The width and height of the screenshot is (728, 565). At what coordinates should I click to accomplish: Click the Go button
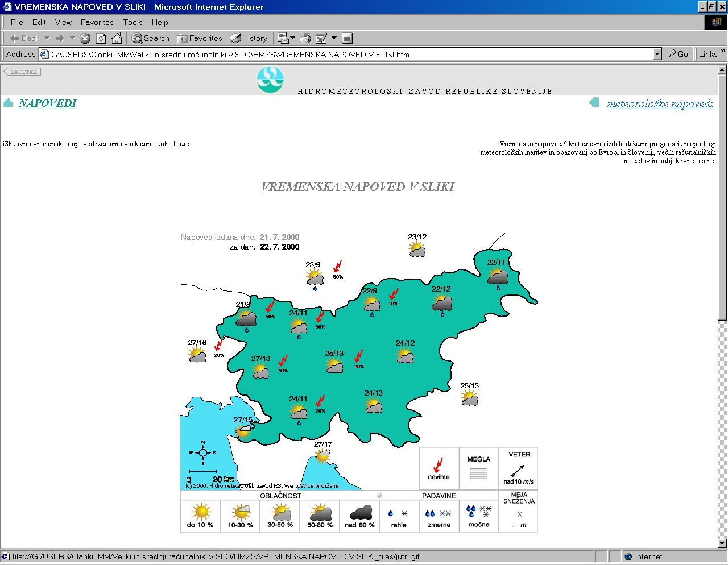tap(679, 54)
